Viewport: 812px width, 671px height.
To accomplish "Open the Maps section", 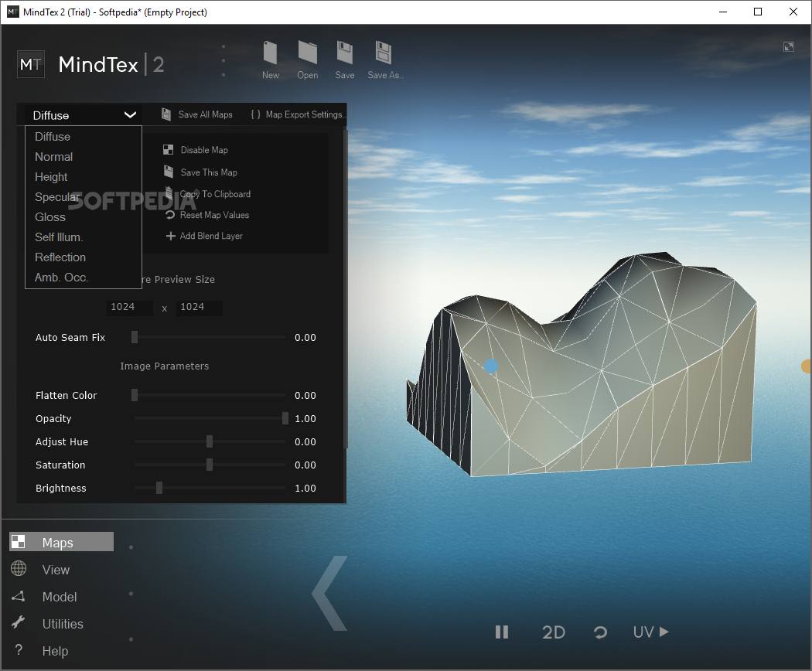I will tap(62, 542).
